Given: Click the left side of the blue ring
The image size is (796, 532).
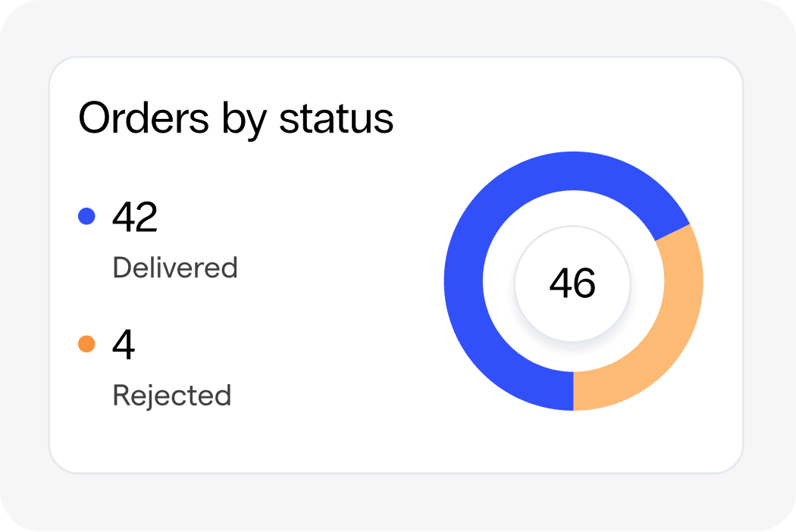Looking at the screenshot, I should pyautogui.click(x=463, y=280).
